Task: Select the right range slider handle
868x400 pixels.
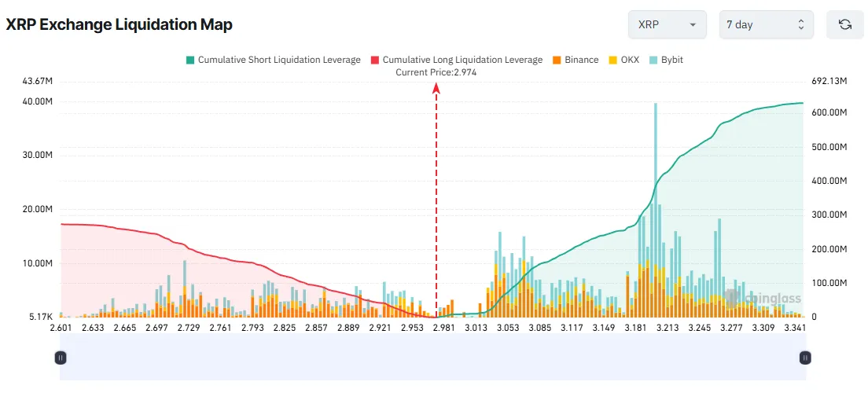Action: tap(804, 358)
